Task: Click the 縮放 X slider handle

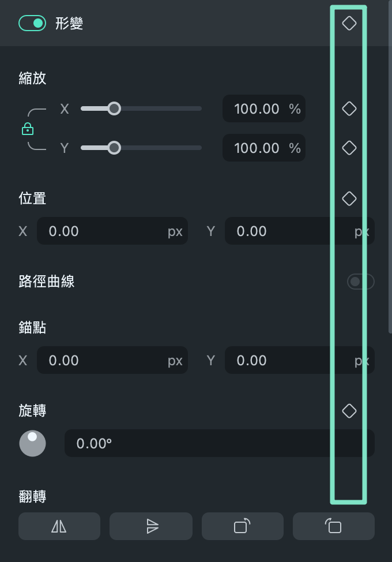Action: pos(114,108)
